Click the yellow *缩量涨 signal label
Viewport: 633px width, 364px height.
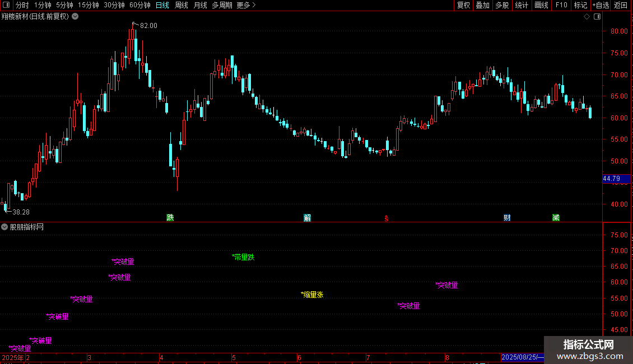click(x=312, y=295)
